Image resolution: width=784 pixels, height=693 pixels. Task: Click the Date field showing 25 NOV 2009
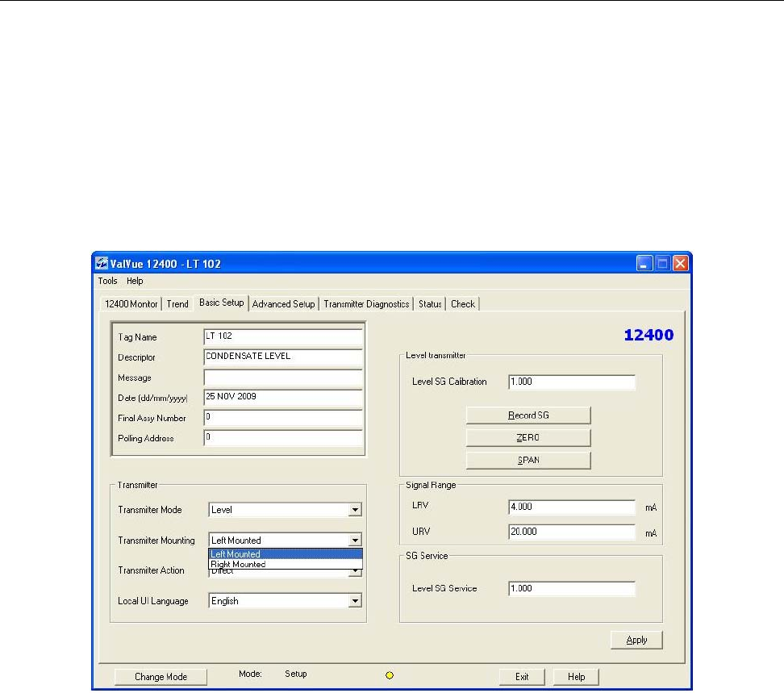283,397
